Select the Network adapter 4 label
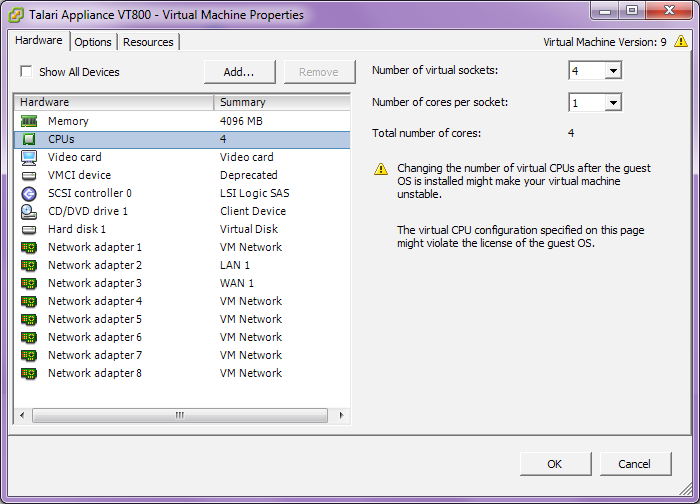The image size is (700, 504). 95,301
